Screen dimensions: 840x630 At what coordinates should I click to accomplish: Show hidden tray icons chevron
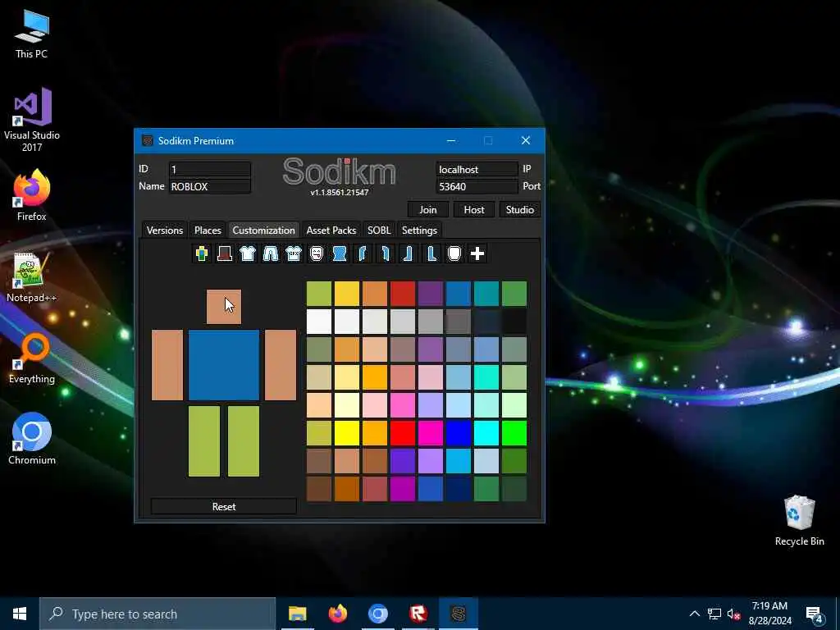tap(694, 614)
